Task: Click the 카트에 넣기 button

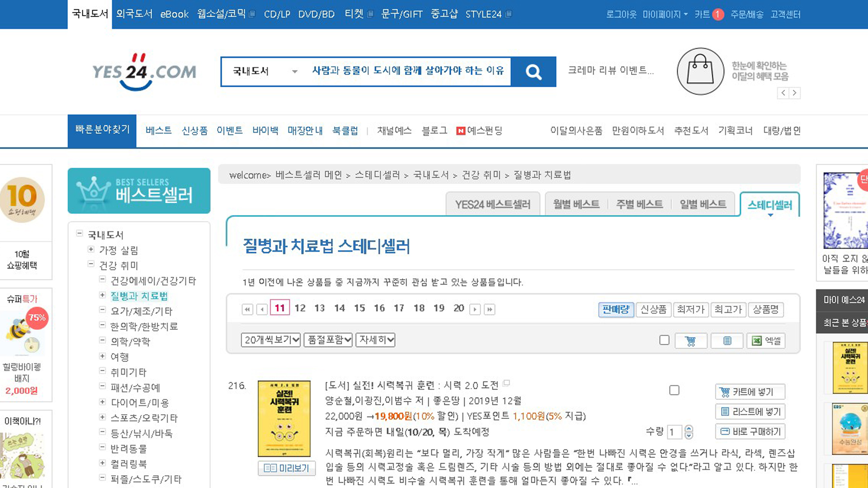Action: (x=750, y=392)
